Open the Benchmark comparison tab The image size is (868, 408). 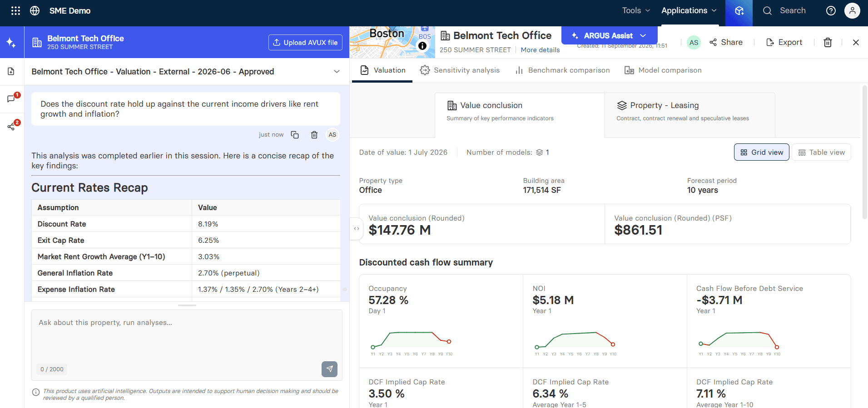(562, 70)
